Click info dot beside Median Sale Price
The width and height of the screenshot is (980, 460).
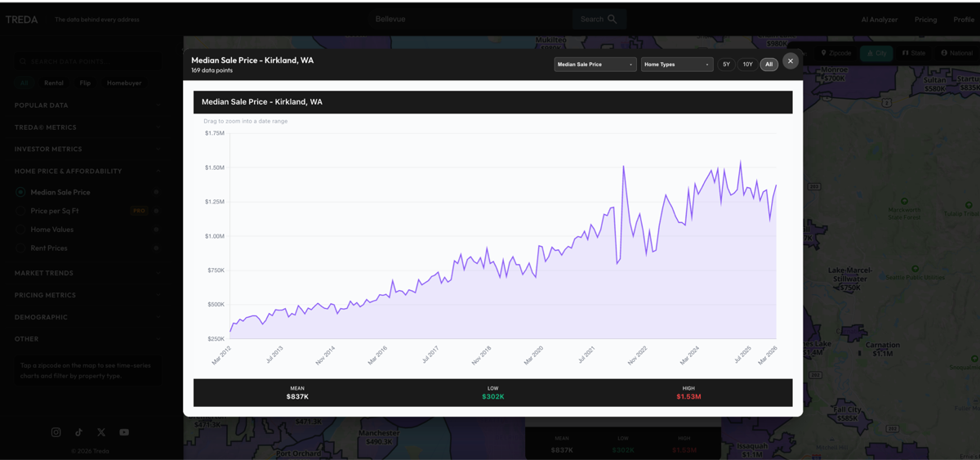[156, 192]
